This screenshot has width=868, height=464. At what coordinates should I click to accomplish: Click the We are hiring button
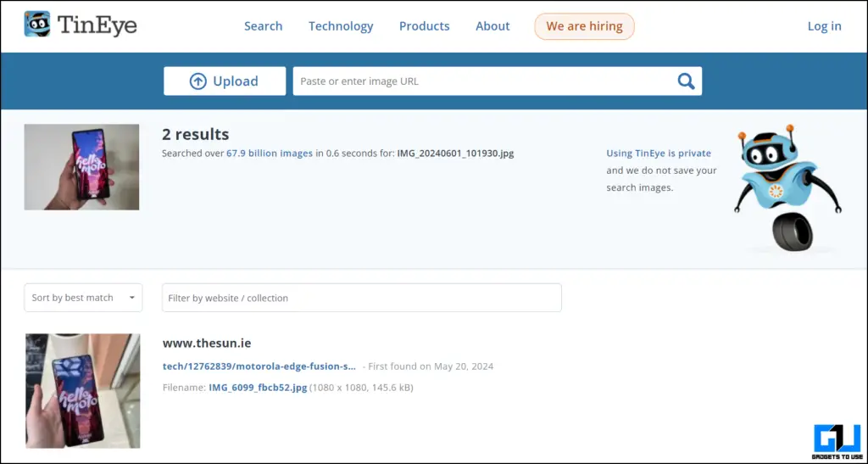(584, 26)
